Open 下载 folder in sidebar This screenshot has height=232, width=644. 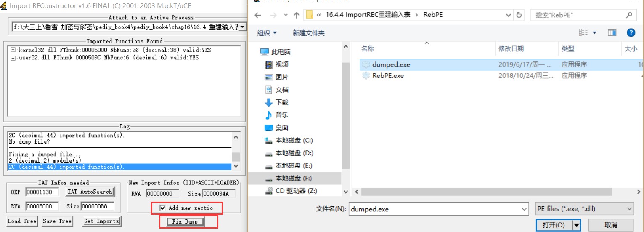[x=277, y=102]
